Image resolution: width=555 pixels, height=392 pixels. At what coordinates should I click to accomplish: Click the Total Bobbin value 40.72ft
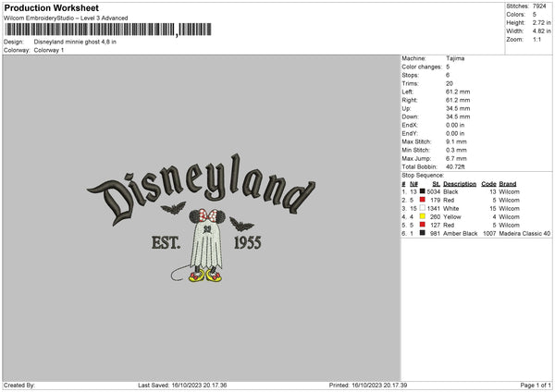tap(455, 166)
